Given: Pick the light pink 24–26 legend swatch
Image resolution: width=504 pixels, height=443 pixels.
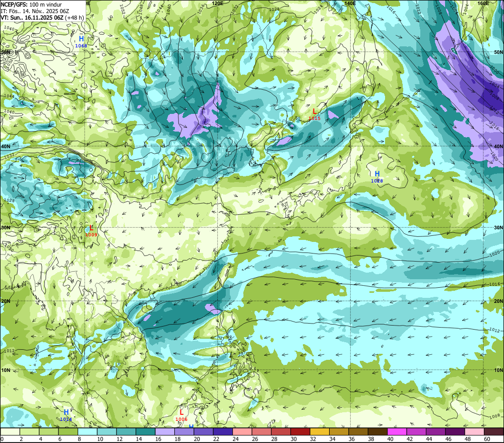Looking at the screenshot, I should [x=242, y=431].
